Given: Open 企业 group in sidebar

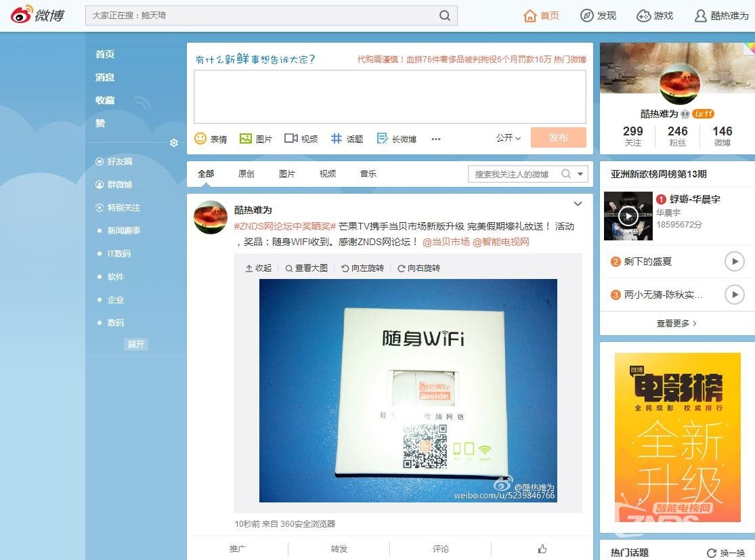Looking at the screenshot, I should (116, 299).
